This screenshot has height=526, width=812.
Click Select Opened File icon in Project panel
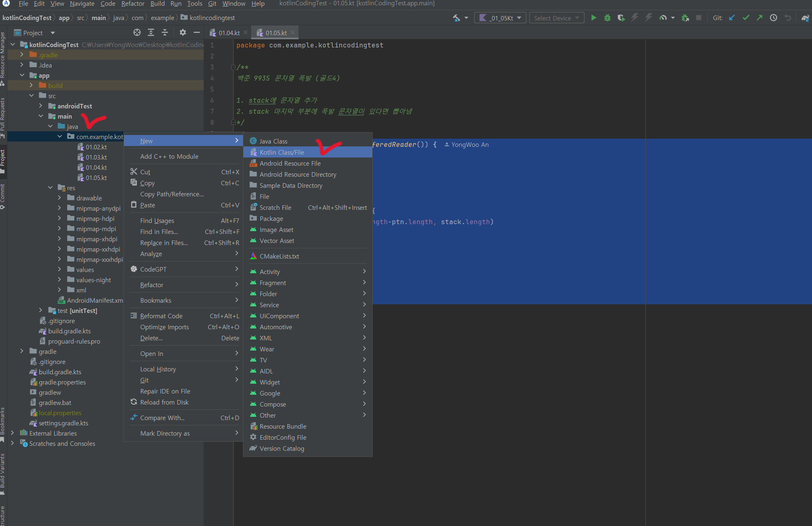(137, 32)
